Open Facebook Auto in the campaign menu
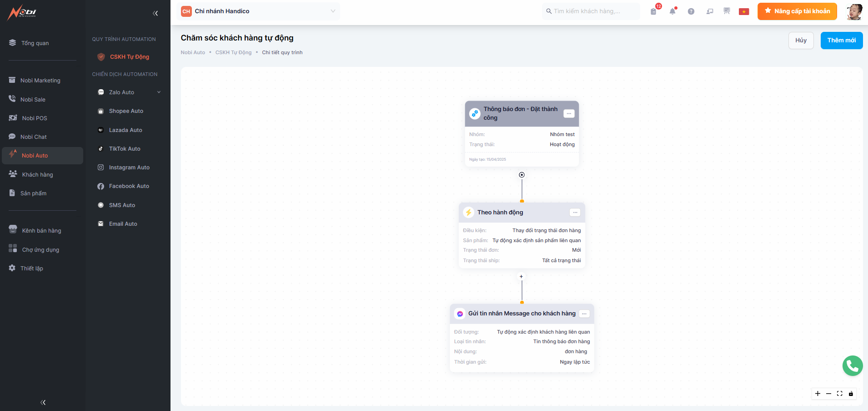 click(129, 186)
